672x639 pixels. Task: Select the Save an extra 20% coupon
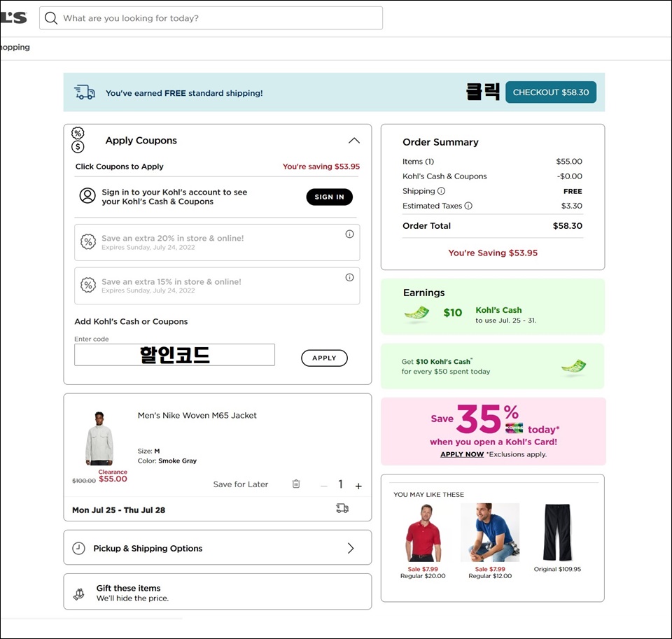point(217,242)
